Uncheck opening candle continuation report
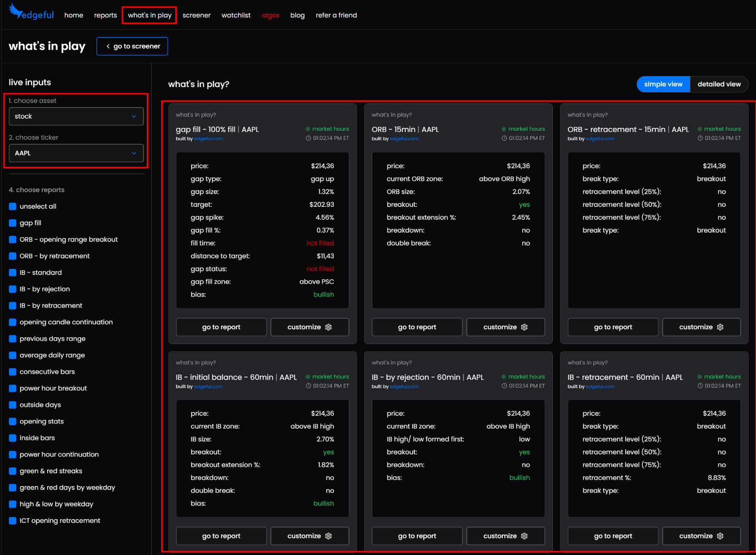This screenshot has height=555, width=756. pyautogui.click(x=13, y=322)
